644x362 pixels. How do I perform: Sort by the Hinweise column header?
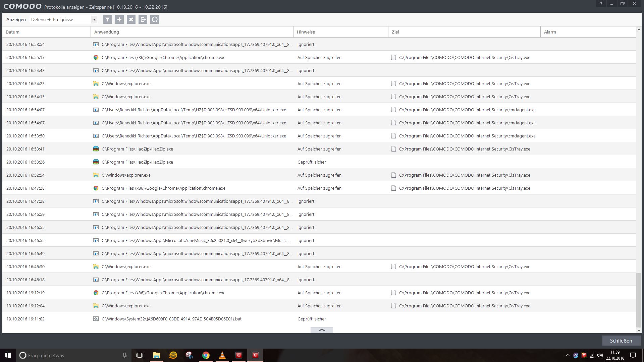[306, 32]
